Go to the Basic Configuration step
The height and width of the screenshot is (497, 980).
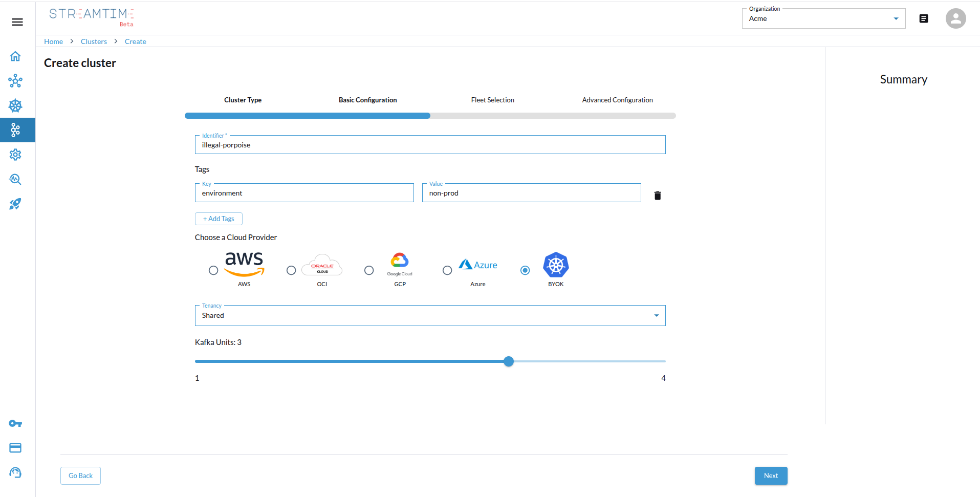coord(368,100)
